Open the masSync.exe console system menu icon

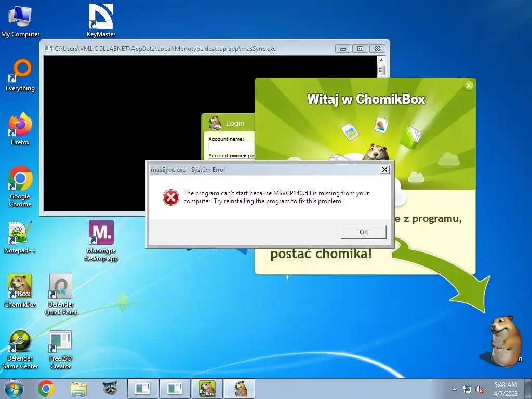click(x=48, y=48)
